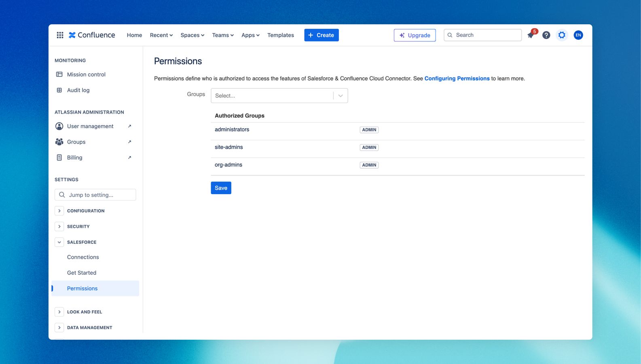The image size is (641, 364).
Task: Open the EN profile avatar
Action: [x=578, y=35]
